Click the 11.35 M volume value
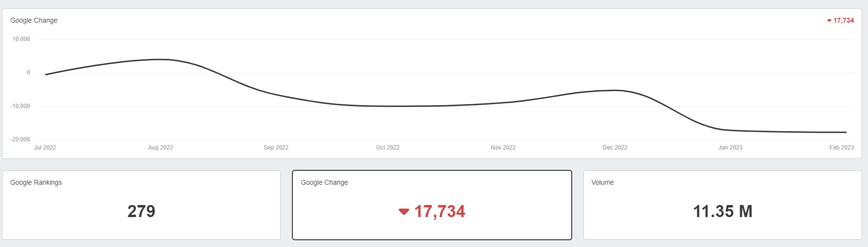This screenshot has width=868, height=247. [722, 211]
